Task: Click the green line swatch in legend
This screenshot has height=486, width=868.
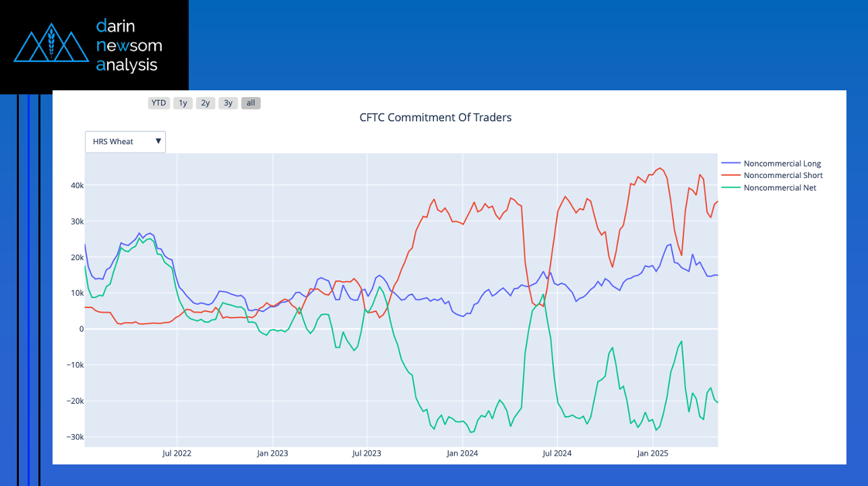Action: (731, 187)
